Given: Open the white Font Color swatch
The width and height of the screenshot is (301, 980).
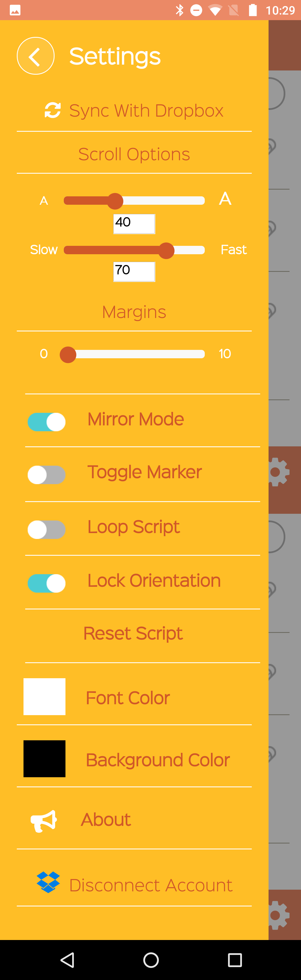Looking at the screenshot, I should point(44,697).
